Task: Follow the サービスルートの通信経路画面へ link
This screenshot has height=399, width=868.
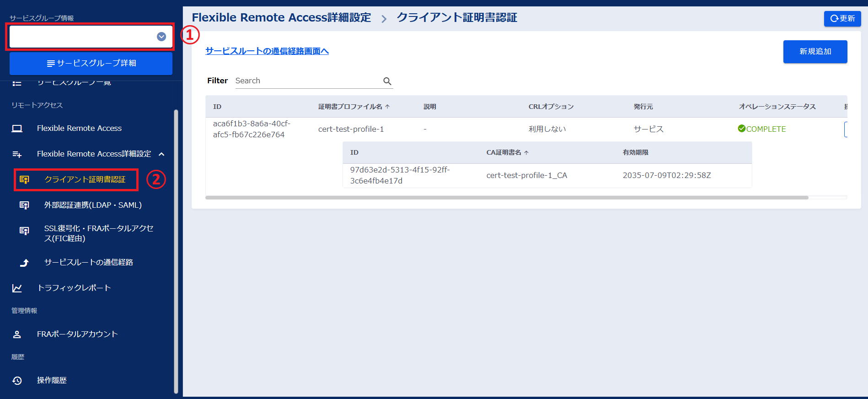Action: pos(267,51)
